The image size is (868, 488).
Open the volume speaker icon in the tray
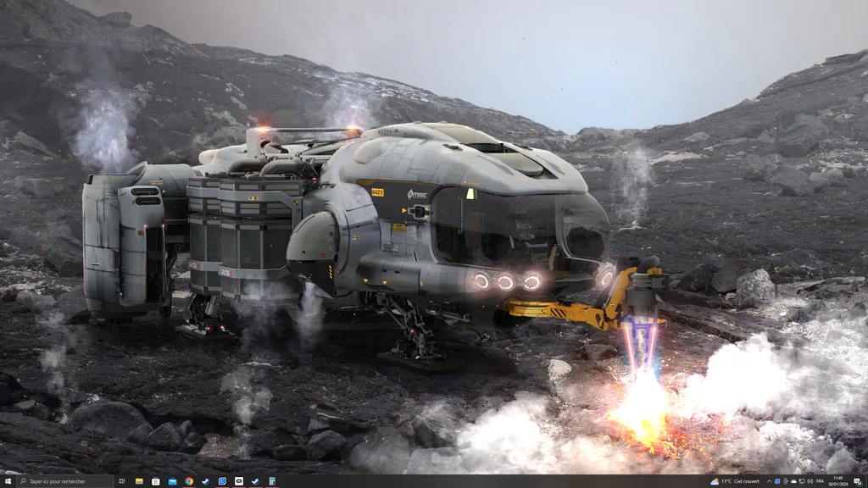coord(810,481)
